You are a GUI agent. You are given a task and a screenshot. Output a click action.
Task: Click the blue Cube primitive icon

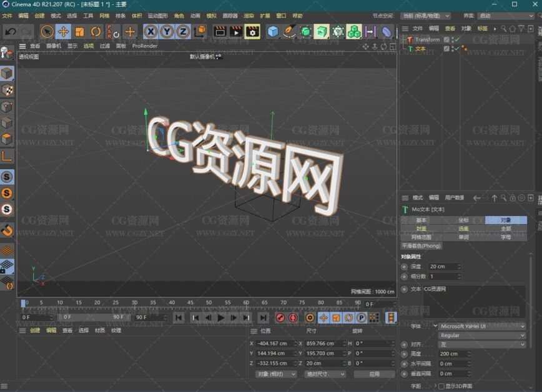click(273, 31)
